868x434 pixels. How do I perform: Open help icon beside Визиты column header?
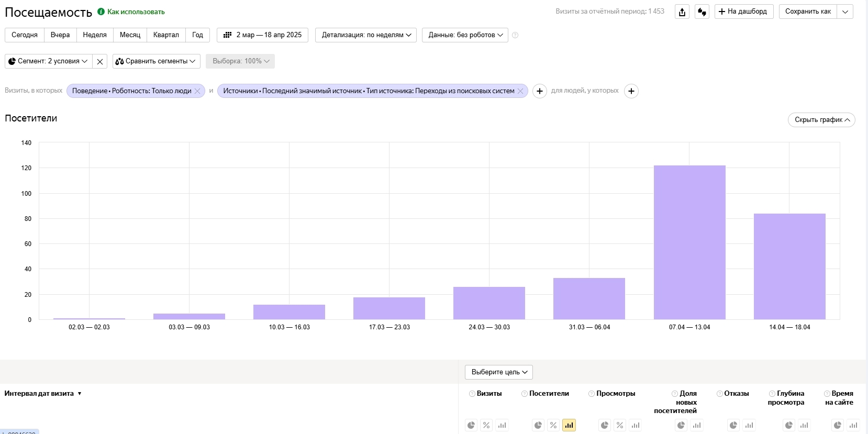click(x=472, y=394)
